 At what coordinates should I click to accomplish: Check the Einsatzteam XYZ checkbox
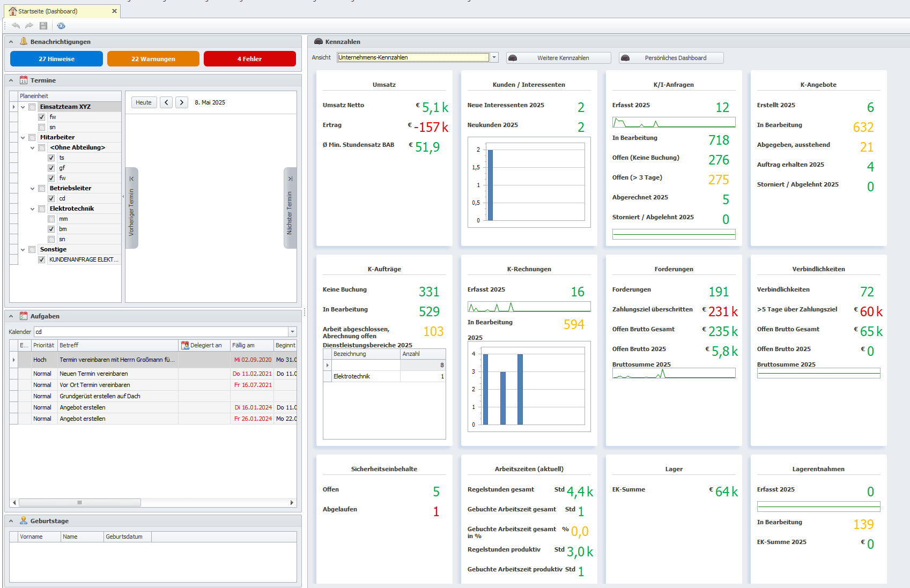pyautogui.click(x=32, y=107)
